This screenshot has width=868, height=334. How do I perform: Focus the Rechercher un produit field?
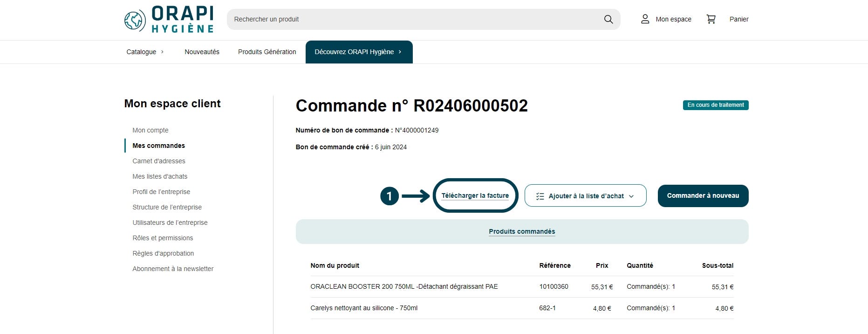(x=424, y=19)
